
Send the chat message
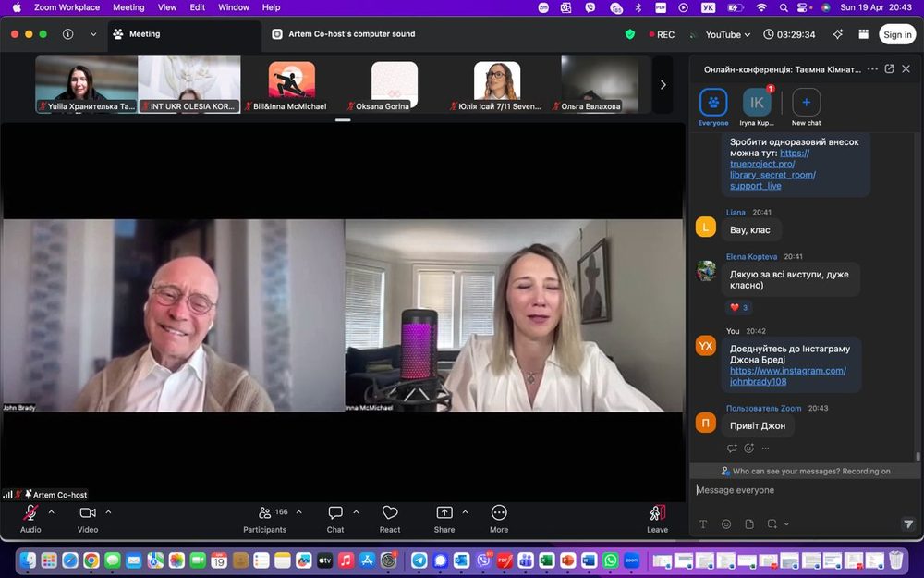tap(908, 523)
